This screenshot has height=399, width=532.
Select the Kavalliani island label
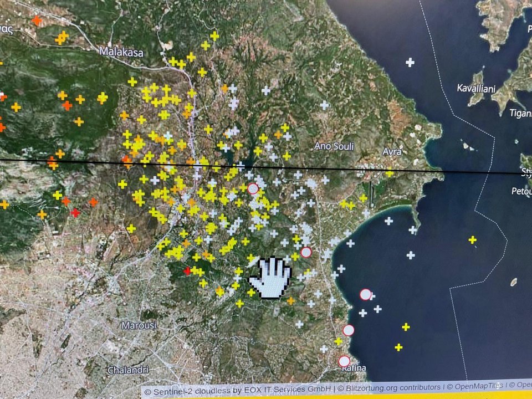[x=477, y=88]
